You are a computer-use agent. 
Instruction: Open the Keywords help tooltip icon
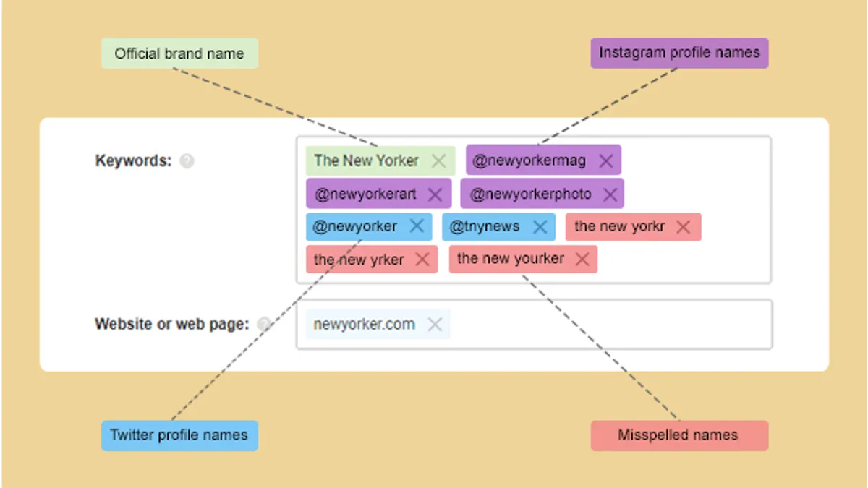click(187, 160)
